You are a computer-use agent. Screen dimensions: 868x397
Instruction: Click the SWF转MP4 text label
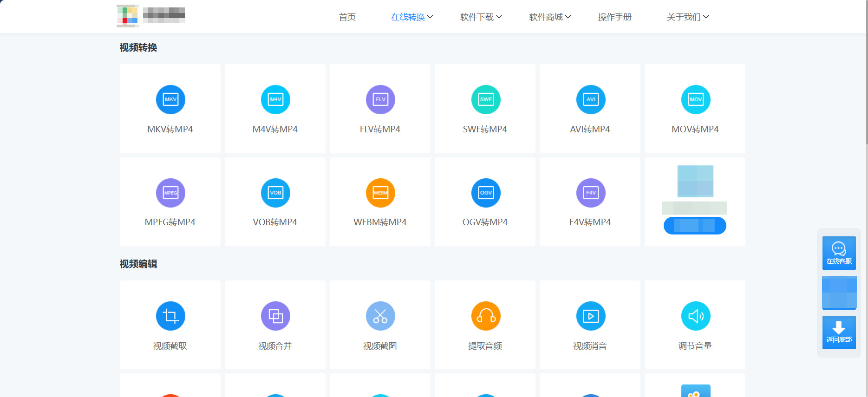[x=485, y=130]
